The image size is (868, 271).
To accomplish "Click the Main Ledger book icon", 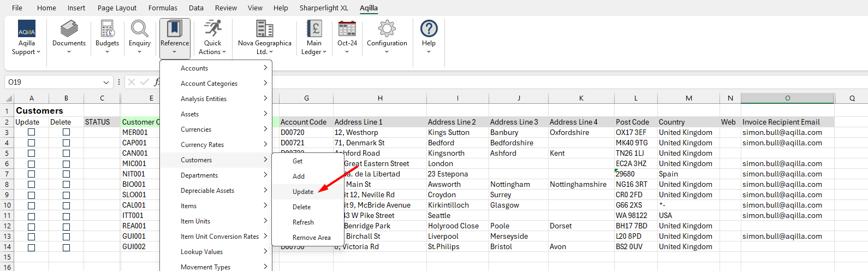I will pos(314,30).
